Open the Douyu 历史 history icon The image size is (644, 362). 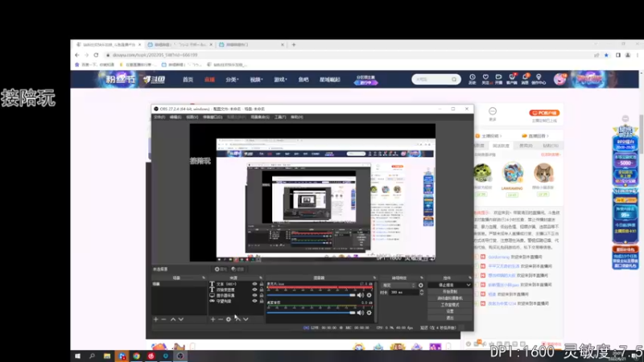click(x=473, y=79)
